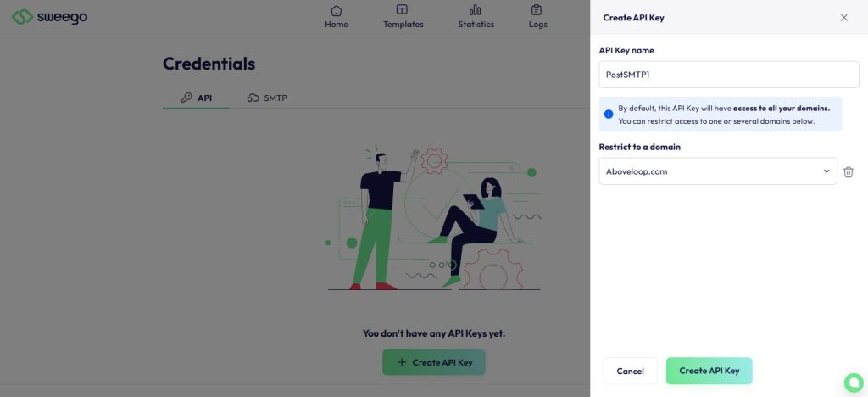Click the Home menu label
The image size is (868, 397).
point(337,25)
